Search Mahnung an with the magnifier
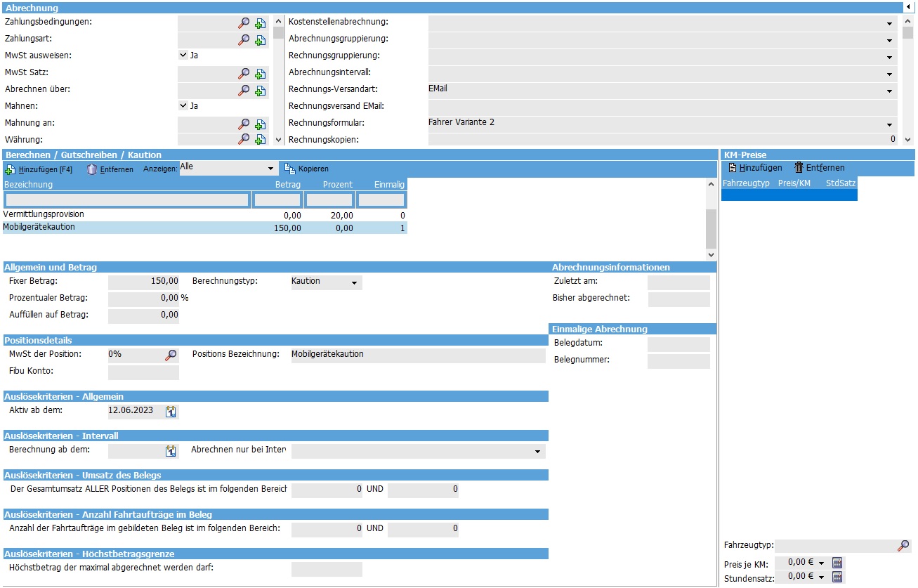 click(x=244, y=124)
